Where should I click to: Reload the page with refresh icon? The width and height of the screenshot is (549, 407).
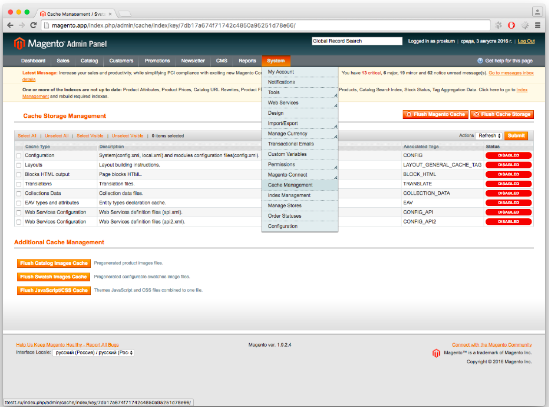coord(33,25)
